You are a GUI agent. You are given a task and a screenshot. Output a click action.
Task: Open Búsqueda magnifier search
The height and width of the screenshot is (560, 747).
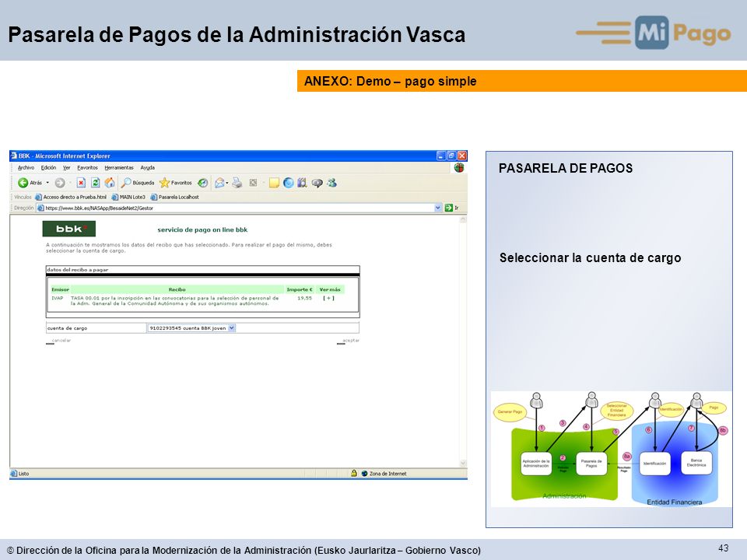tap(138, 182)
